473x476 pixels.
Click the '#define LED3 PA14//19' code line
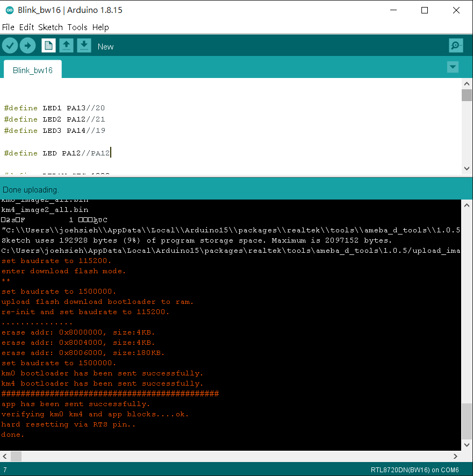(55, 131)
